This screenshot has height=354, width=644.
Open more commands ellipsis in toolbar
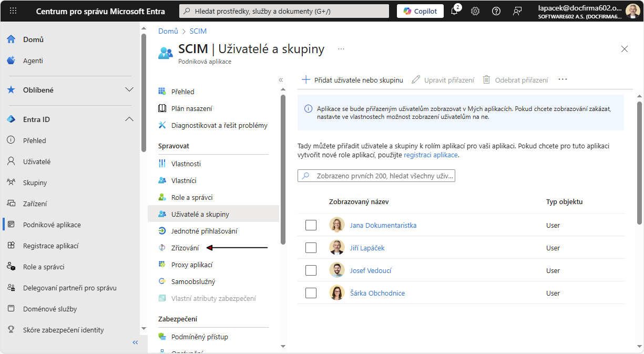[563, 80]
